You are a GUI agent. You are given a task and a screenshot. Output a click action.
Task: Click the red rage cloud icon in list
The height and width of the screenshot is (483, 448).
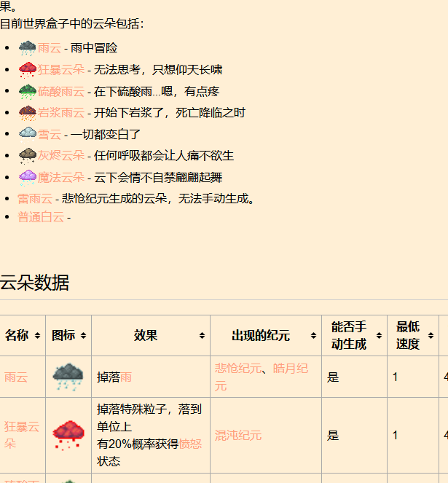click(x=28, y=70)
